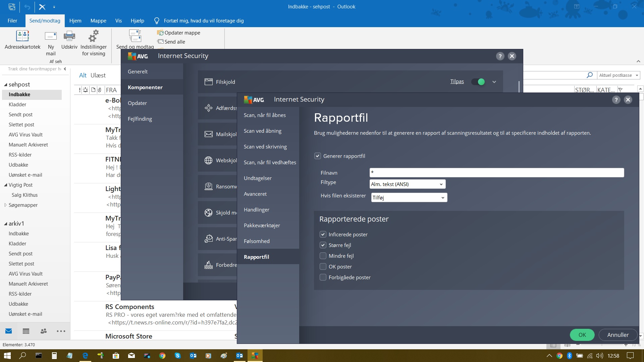This screenshot has height=362, width=644.
Task: Click the Send og modtag icon
Action: [135, 36]
